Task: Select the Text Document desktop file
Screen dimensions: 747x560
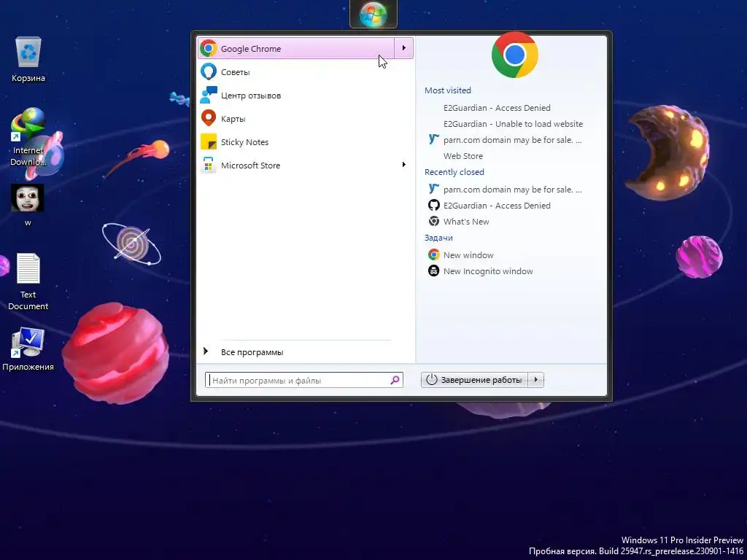Action: [28, 282]
